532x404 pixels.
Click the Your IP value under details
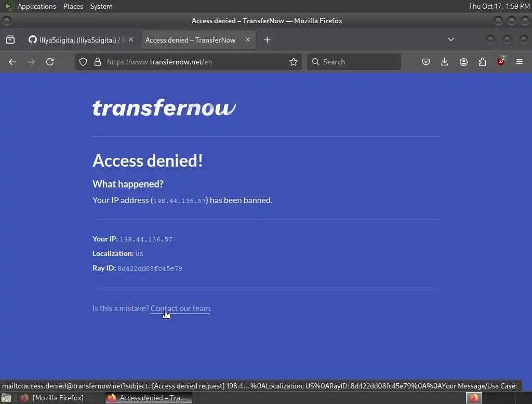(x=146, y=239)
